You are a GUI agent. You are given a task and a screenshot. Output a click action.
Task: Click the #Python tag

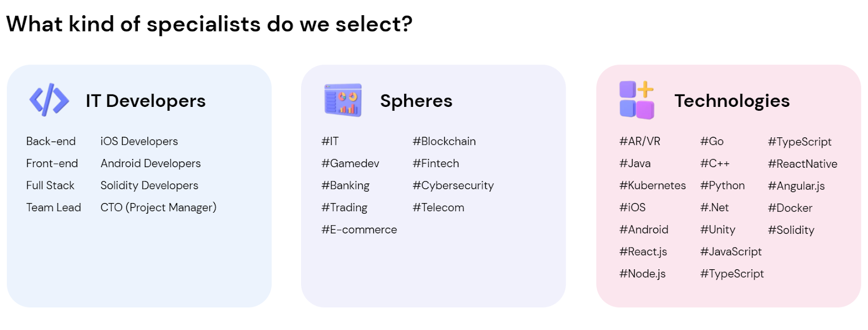722,186
